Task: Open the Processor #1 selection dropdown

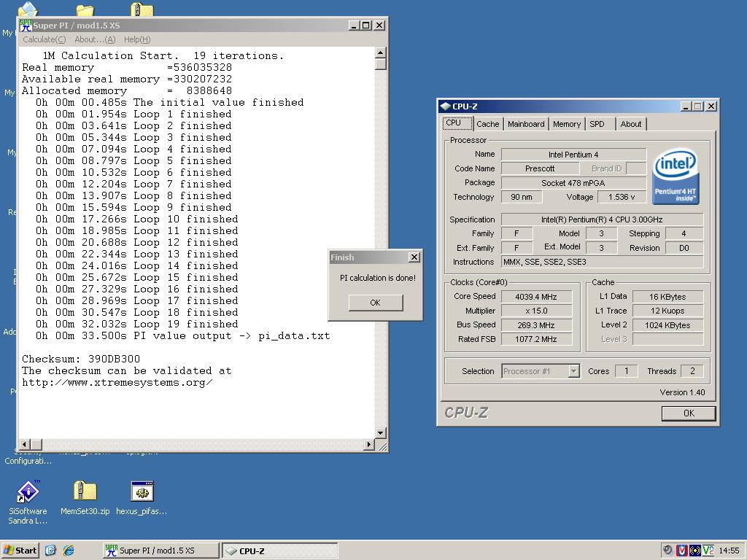Action: [574, 371]
